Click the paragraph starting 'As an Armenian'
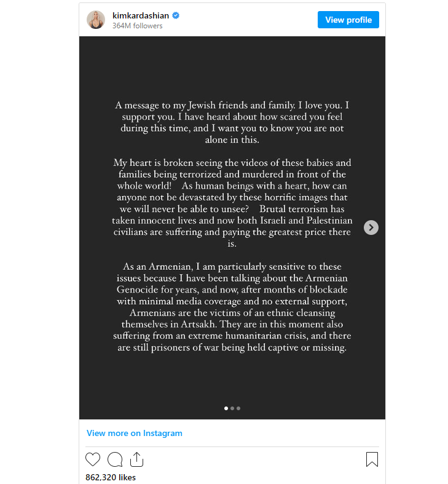Viewport: 448px width, 484px height. pyautogui.click(x=232, y=307)
